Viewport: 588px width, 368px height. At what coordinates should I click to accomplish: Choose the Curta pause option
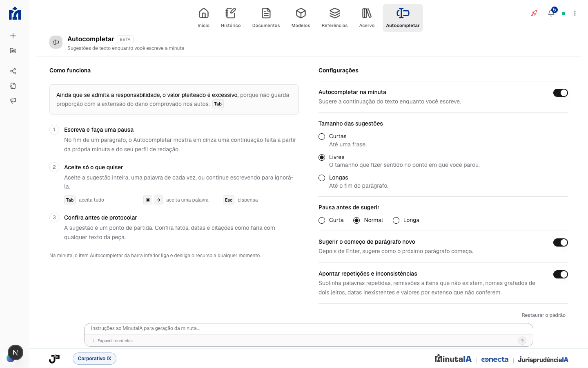point(322,220)
